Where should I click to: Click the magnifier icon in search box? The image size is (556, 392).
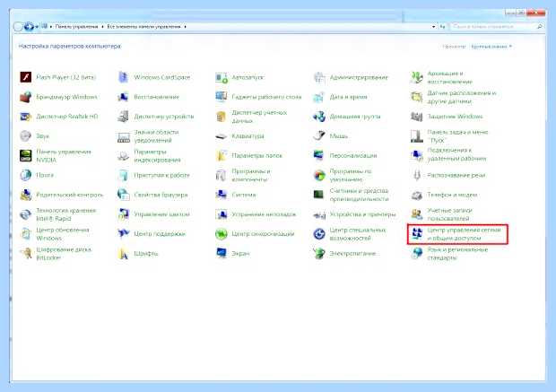click(x=540, y=26)
